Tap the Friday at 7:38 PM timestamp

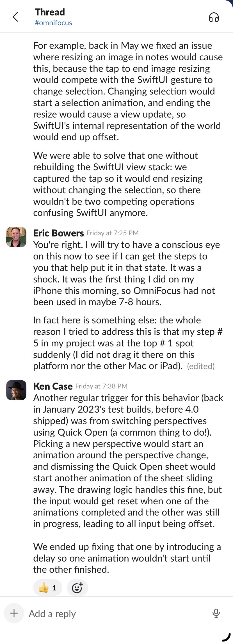coord(101,386)
